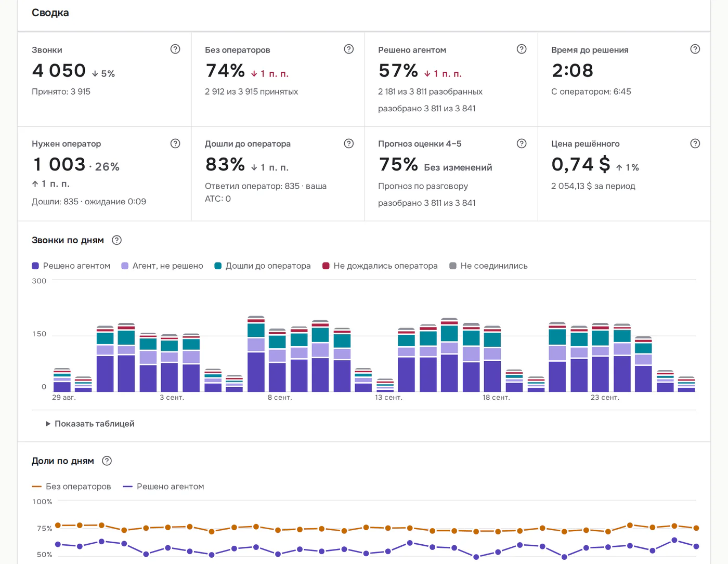Screen dimensions: 728x564
Task: Toggle Решено агентом line legend
Action: (163, 487)
